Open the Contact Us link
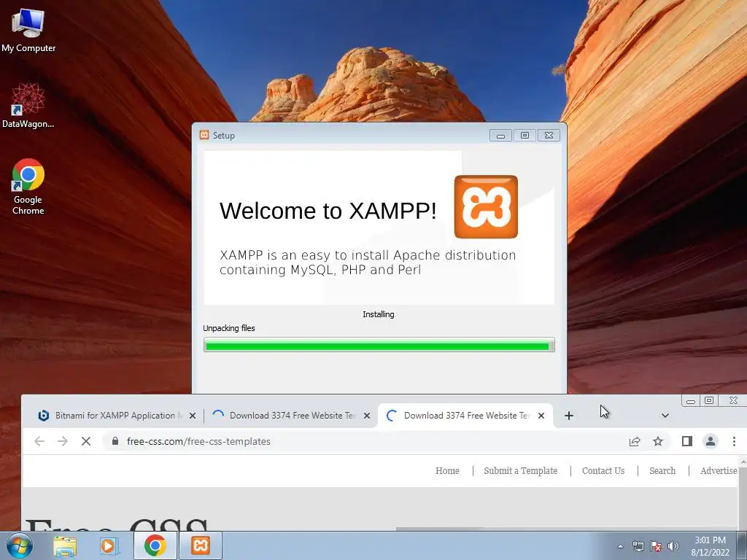747x560 pixels. pyautogui.click(x=603, y=471)
